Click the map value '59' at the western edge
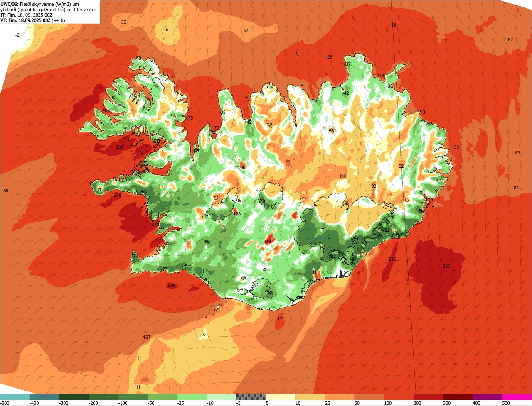 (x=6, y=191)
